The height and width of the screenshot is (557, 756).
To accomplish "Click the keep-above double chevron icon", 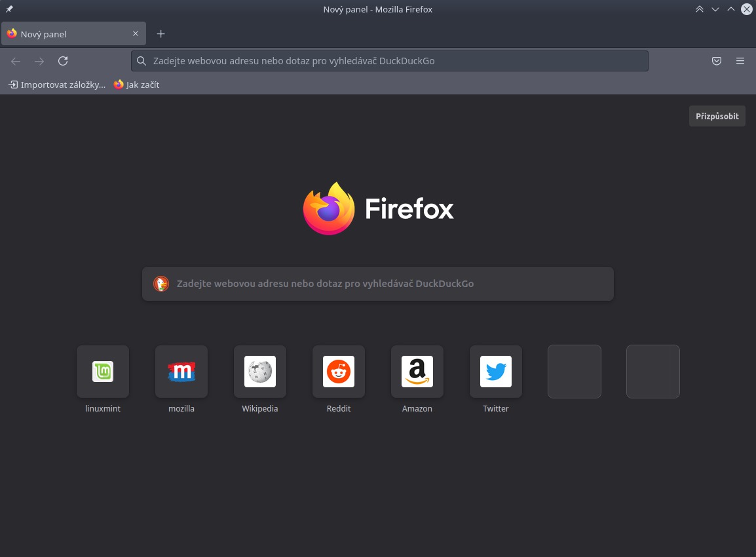I will 700,9.
